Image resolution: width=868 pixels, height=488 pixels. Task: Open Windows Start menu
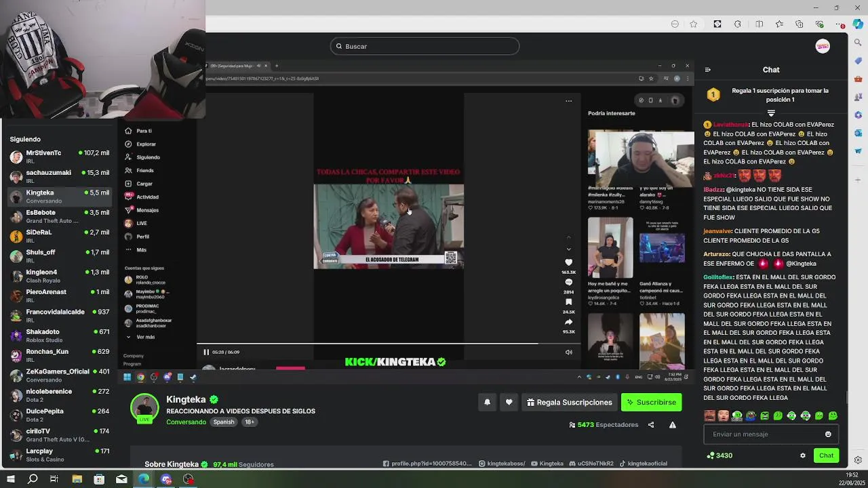coord(10,479)
